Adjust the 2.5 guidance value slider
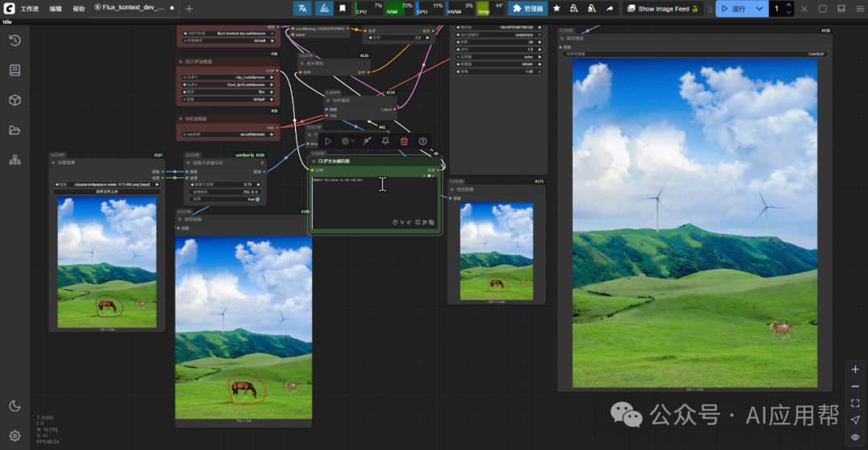Image resolution: width=868 pixels, height=450 pixels. pos(399,38)
